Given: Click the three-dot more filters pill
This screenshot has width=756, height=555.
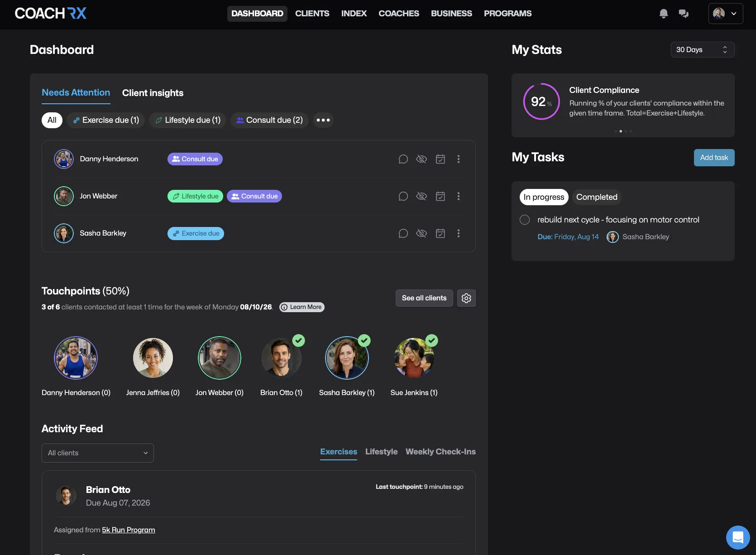Looking at the screenshot, I should 323,120.
